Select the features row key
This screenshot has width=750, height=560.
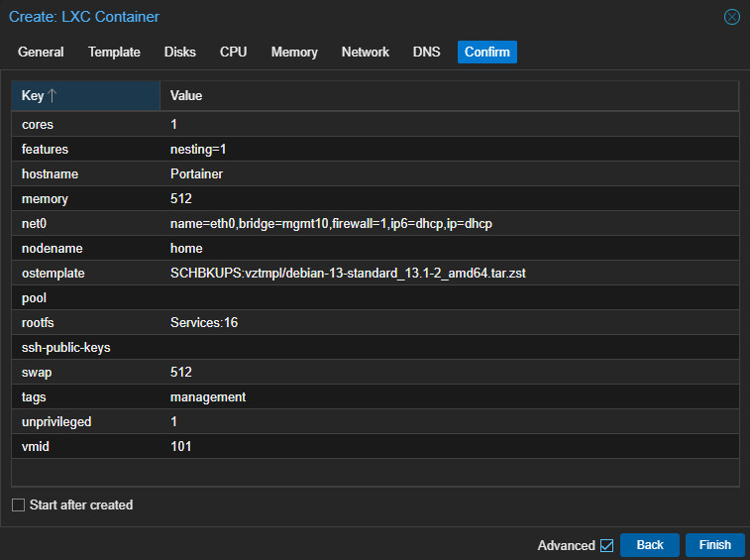pyautogui.click(x=45, y=150)
